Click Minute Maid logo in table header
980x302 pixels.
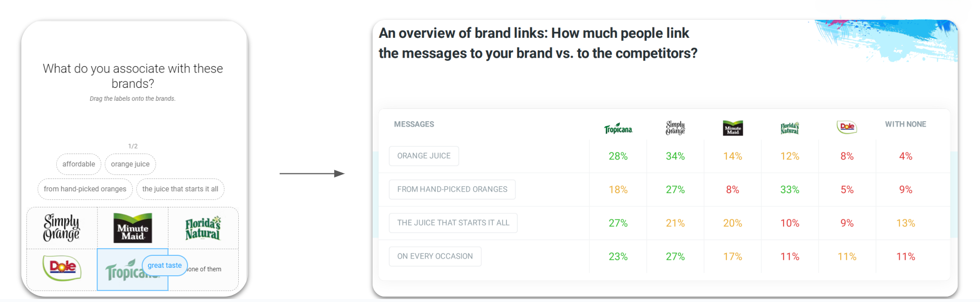733,128
